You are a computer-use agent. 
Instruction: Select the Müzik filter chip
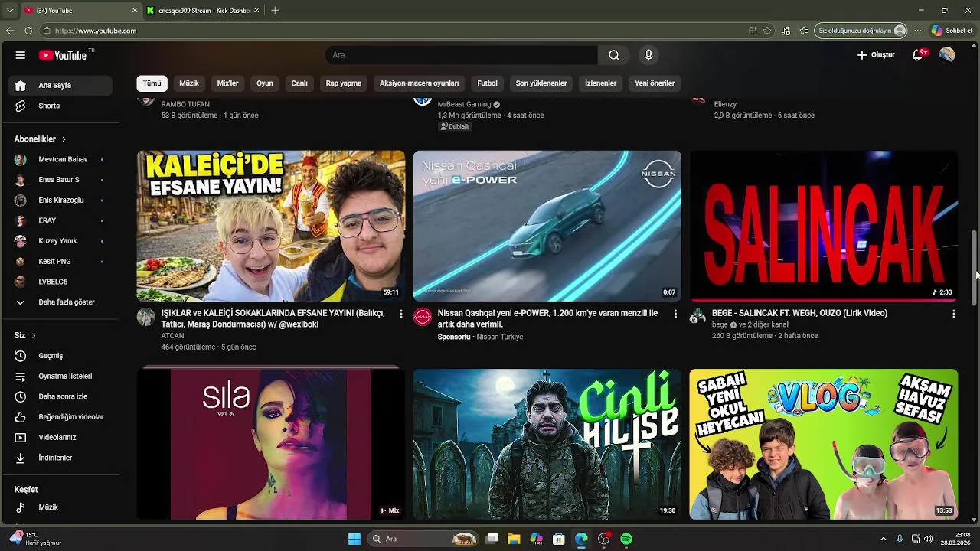[189, 83]
